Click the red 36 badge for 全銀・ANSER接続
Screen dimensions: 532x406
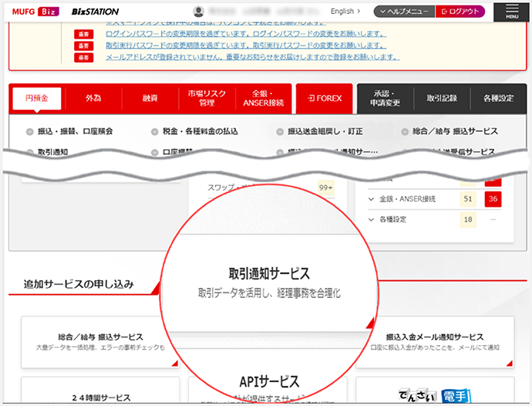493,199
